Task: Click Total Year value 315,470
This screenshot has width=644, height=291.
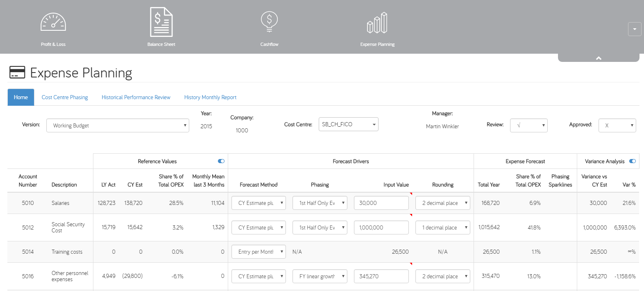Action: click(491, 276)
